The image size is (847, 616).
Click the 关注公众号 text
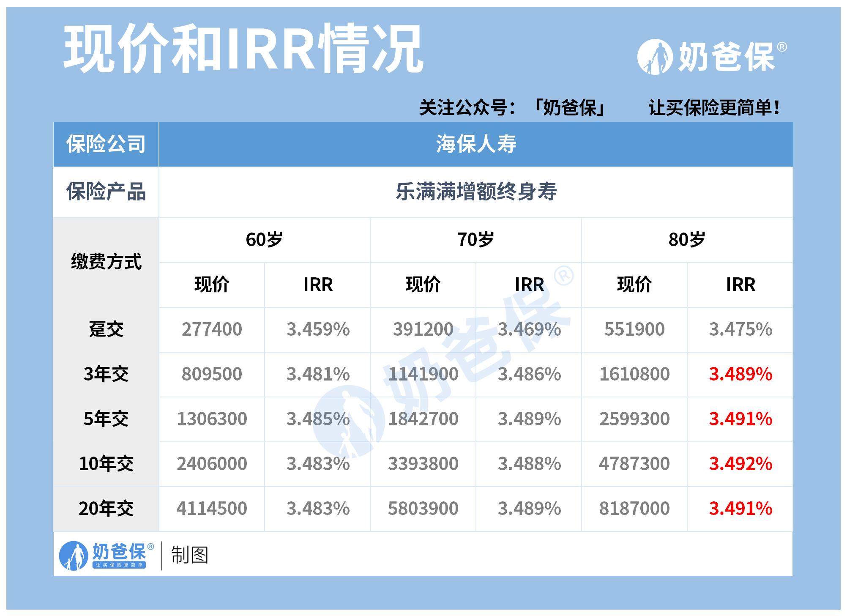(x=467, y=107)
